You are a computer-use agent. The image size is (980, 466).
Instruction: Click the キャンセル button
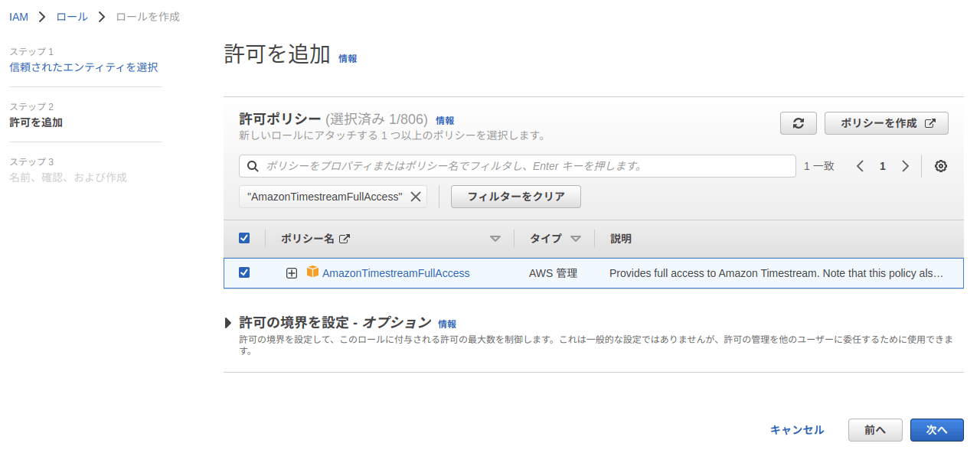tap(797, 430)
